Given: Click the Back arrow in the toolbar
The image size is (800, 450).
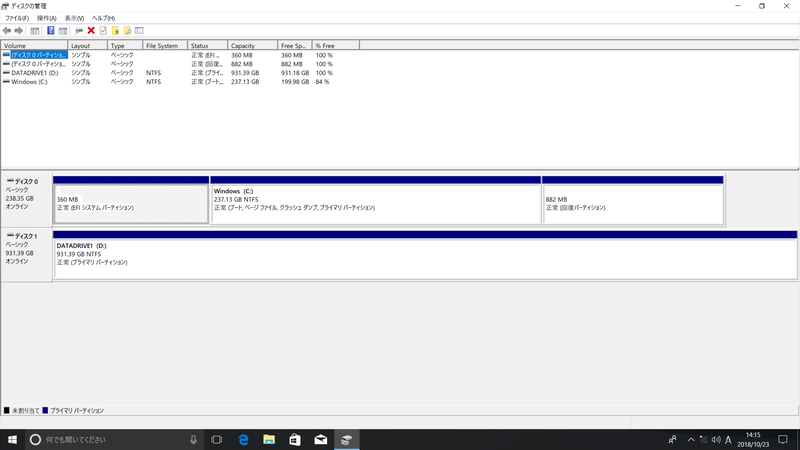Looking at the screenshot, I should tap(7, 31).
